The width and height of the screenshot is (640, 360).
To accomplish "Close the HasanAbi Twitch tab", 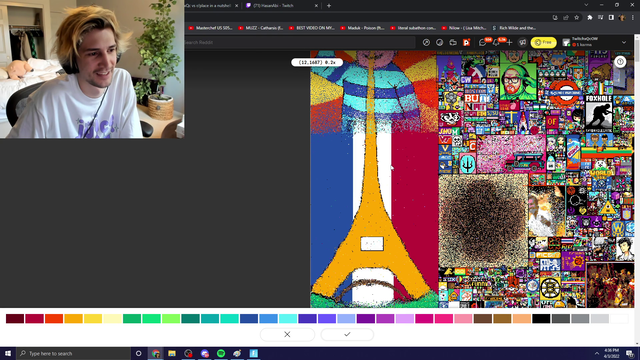I will click(316, 6).
